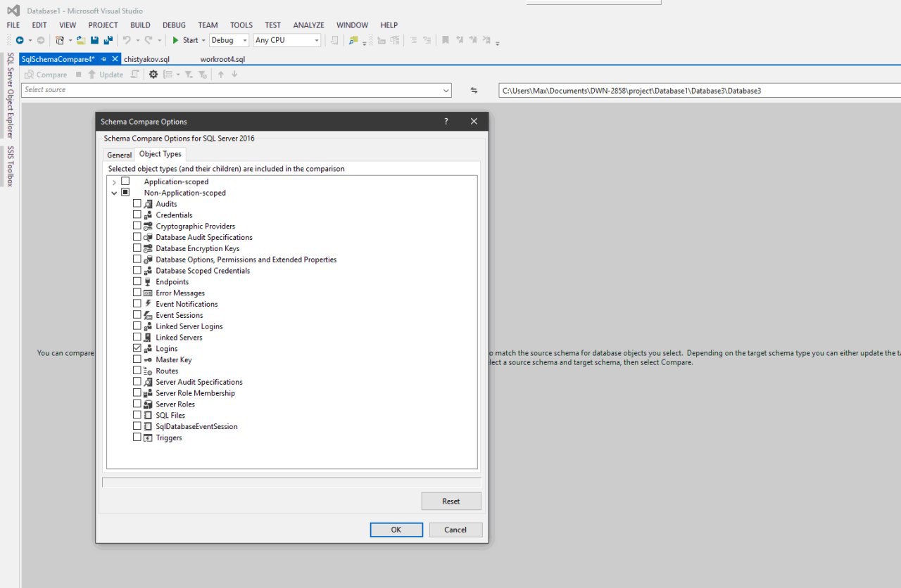Toggle the Application-scoped checkbox
Image resolution: width=901 pixels, height=588 pixels.
tap(125, 181)
